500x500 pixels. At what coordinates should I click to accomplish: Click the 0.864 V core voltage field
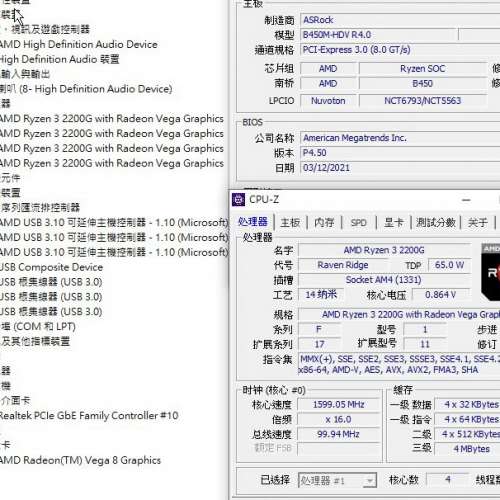(x=441, y=295)
